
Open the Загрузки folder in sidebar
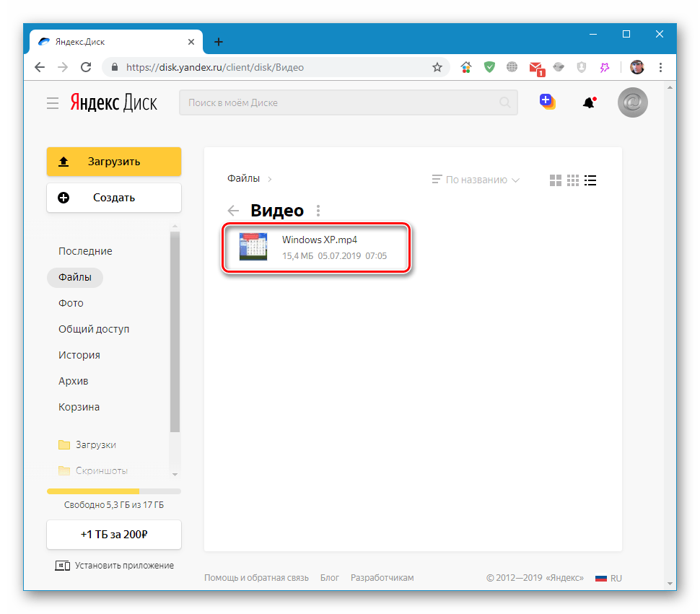[87, 445]
